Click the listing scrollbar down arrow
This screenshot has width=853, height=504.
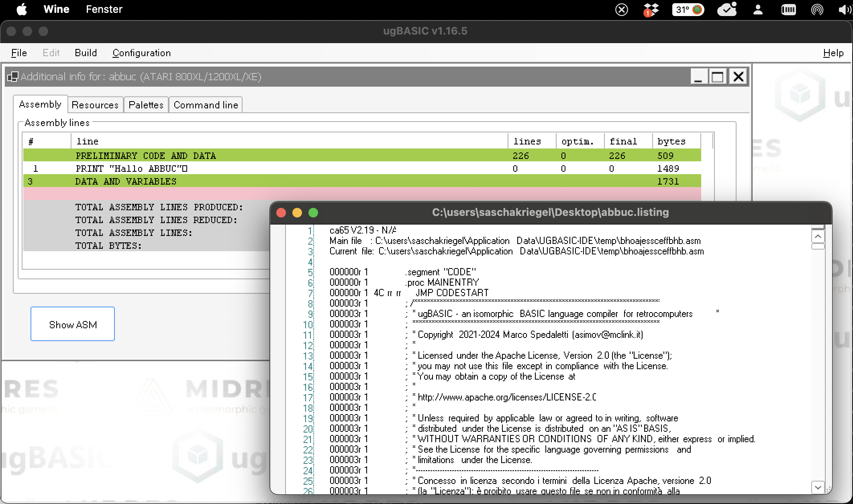point(818,487)
